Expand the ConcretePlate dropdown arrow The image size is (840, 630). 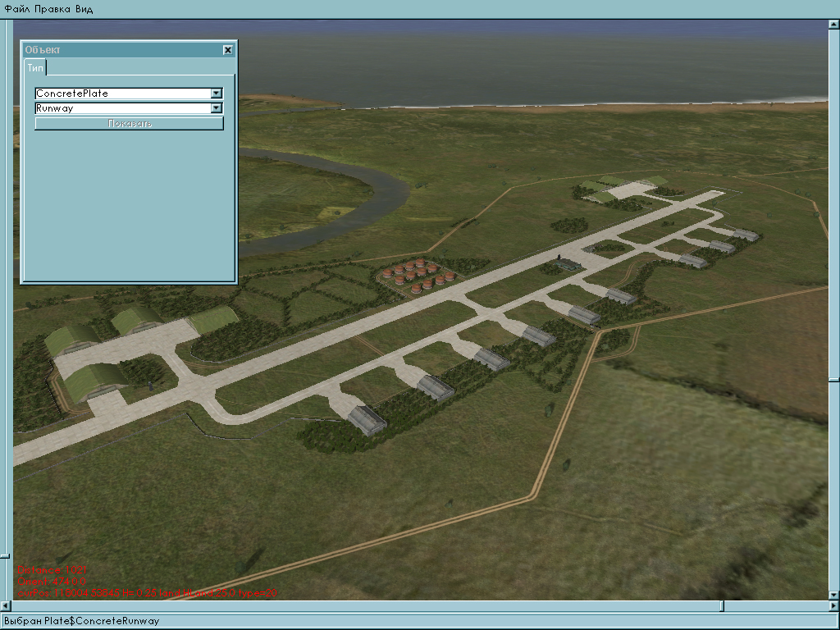tap(216, 94)
